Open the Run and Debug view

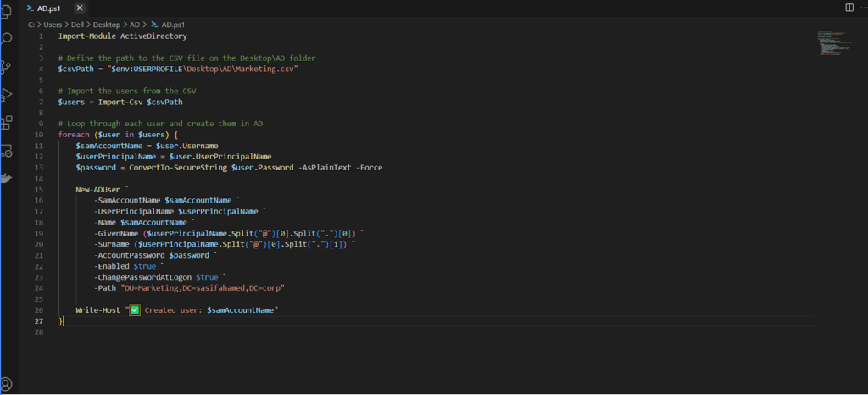pyautogui.click(x=8, y=94)
